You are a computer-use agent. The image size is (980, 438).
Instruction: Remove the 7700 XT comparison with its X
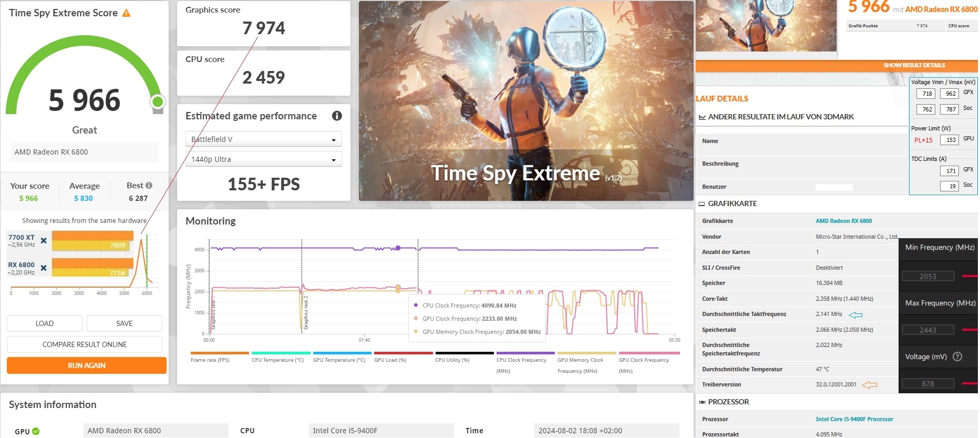(44, 240)
